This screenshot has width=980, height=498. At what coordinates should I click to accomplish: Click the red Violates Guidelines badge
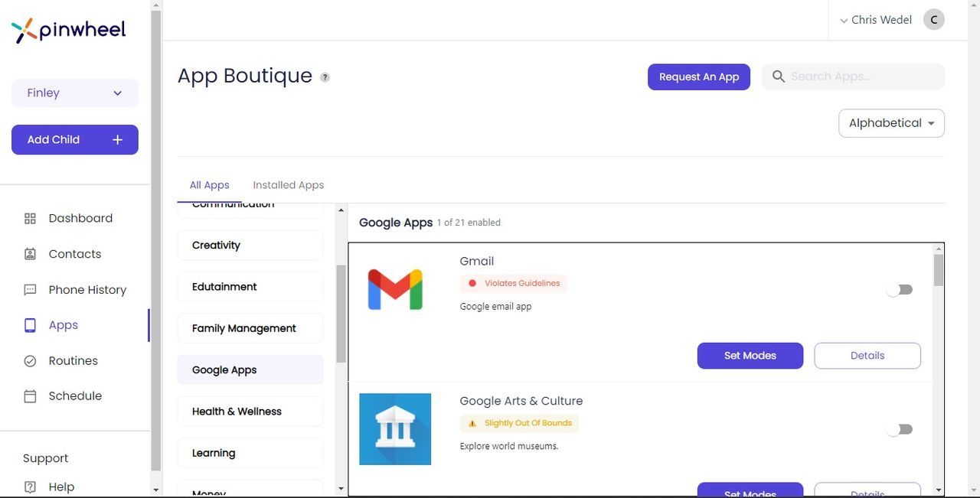point(514,283)
